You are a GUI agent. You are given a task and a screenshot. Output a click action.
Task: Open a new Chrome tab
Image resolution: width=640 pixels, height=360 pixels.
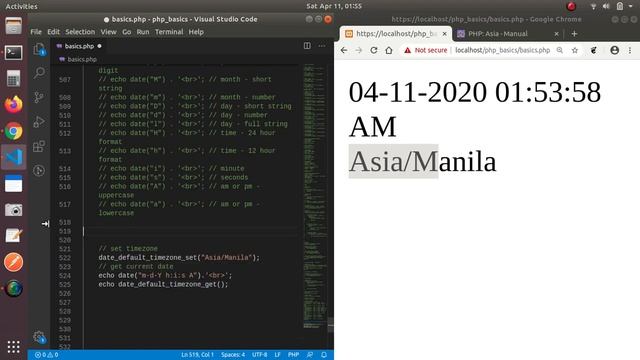tap(574, 34)
